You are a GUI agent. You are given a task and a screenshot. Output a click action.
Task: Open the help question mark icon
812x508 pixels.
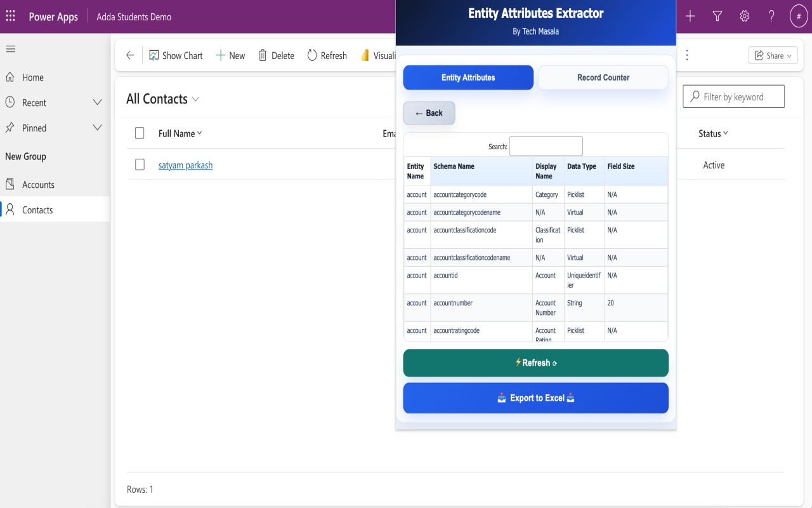point(771,17)
